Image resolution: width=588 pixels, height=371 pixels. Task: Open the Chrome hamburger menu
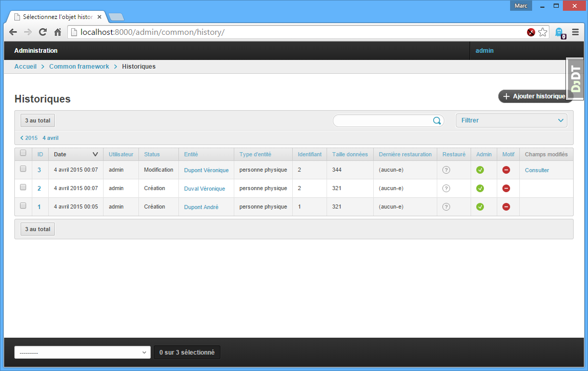(575, 32)
